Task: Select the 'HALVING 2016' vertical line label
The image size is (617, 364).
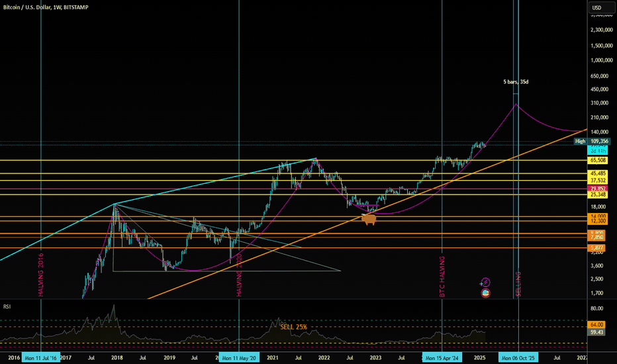Action: click(x=40, y=275)
